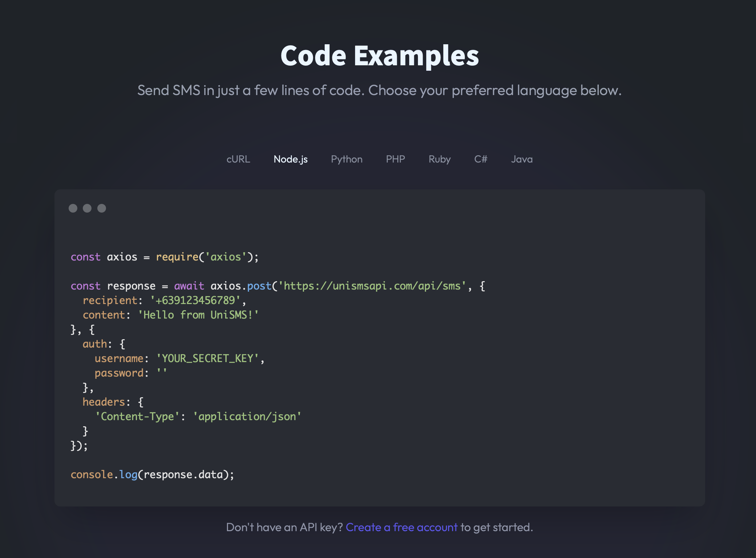The height and width of the screenshot is (558, 756).
Task: Click the API URL 'https://unismsapi.com/api/sms'
Action: click(372, 286)
